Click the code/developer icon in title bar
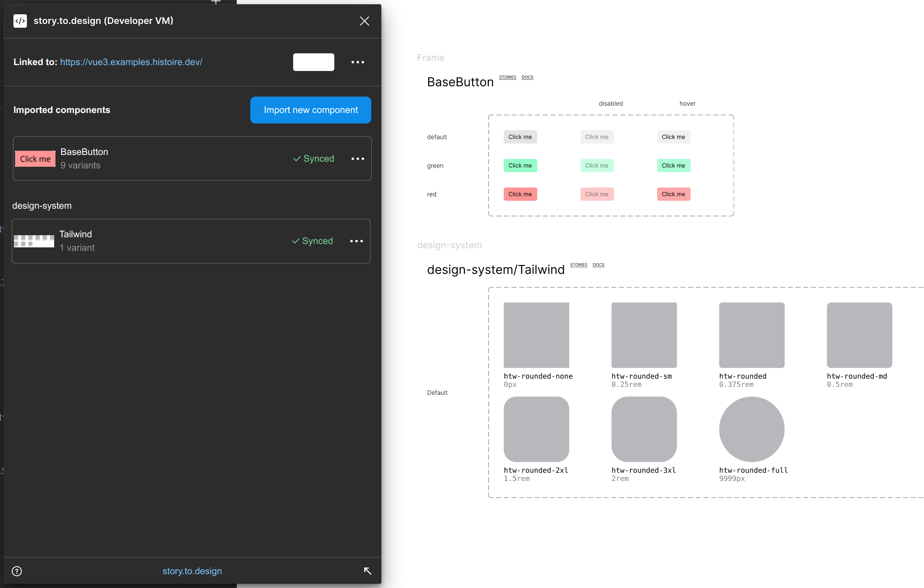Viewport: 924px width, 588px height. point(20,20)
